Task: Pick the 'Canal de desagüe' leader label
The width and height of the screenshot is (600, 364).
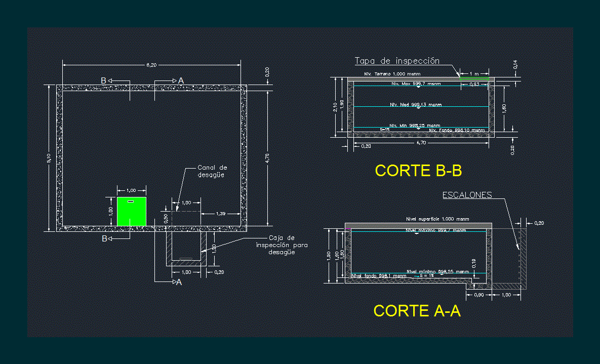Action: [212, 171]
